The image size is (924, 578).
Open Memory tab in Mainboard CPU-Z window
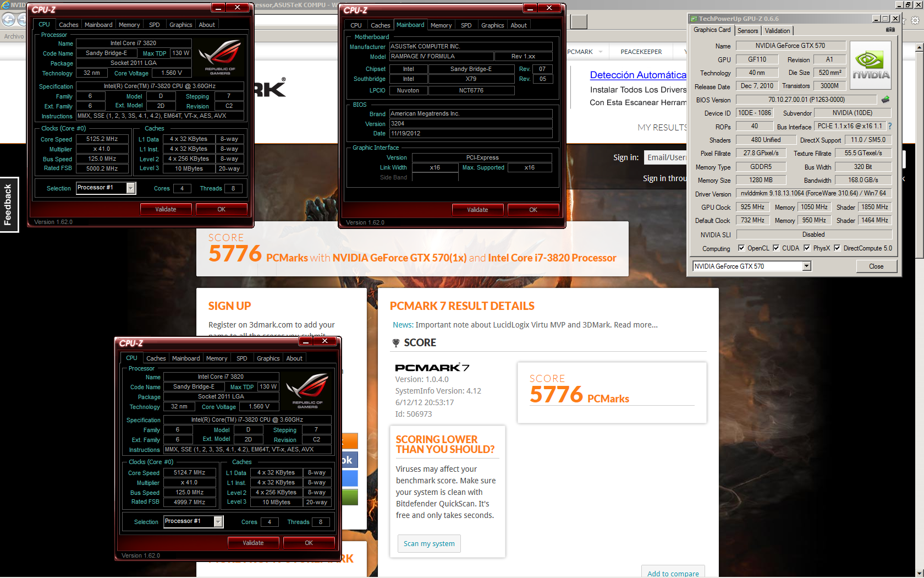(441, 25)
